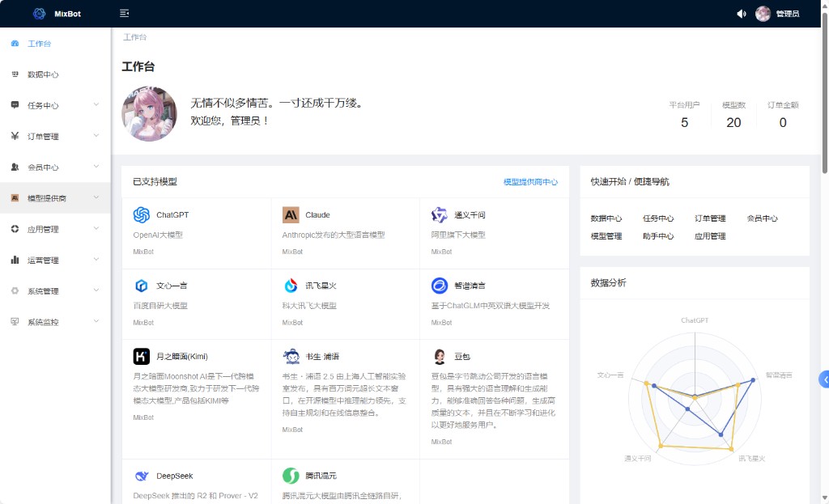Click the 会员中心 user icon
829x504 pixels.
[15, 167]
